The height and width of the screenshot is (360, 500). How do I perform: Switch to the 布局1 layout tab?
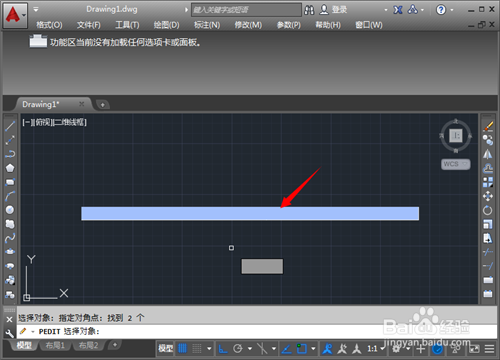pyautogui.click(x=55, y=345)
